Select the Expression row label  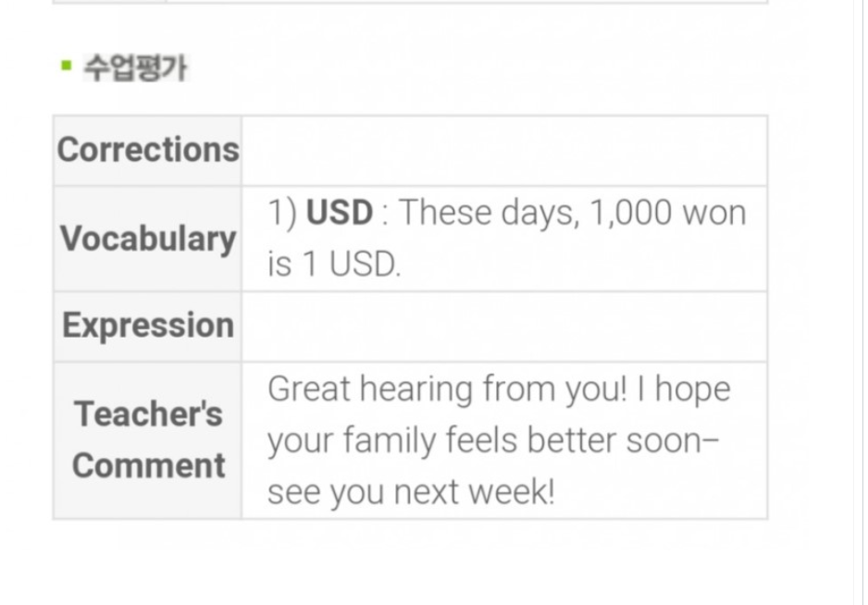pyautogui.click(x=148, y=326)
